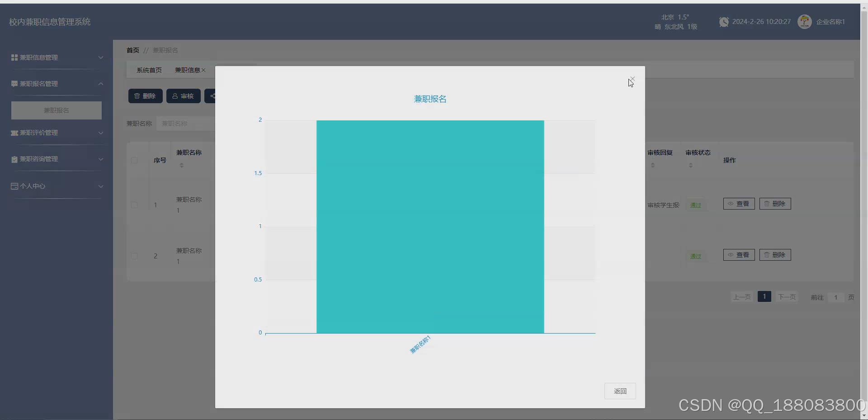Viewport: 868px width, 420px height.
Task: Switch to the 系统首页 tab
Action: [149, 70]
